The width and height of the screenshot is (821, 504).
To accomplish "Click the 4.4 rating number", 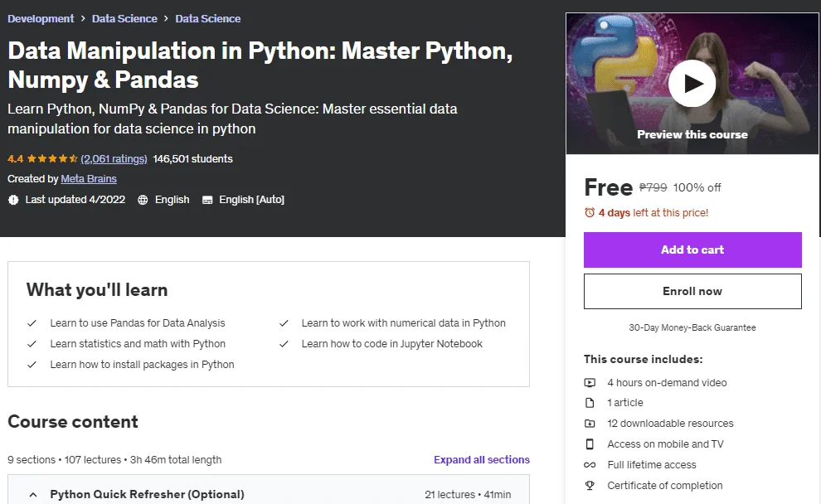I will click(15, 158).
